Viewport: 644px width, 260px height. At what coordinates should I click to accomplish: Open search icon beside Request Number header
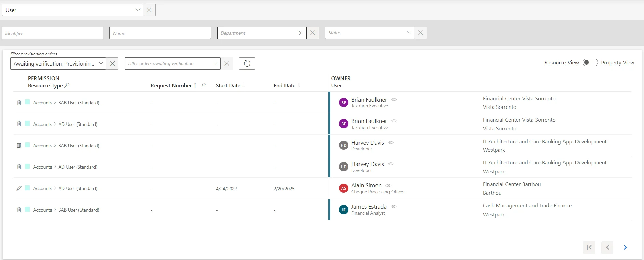tap(203, 85)
